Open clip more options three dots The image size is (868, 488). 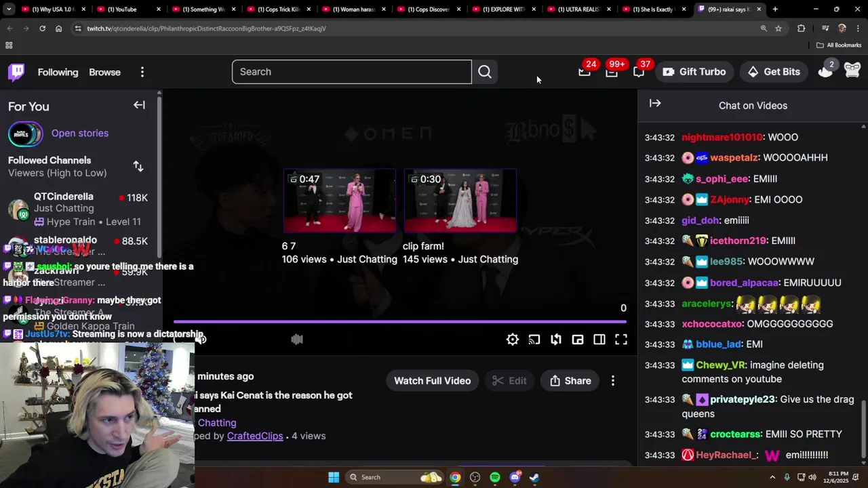613,381
